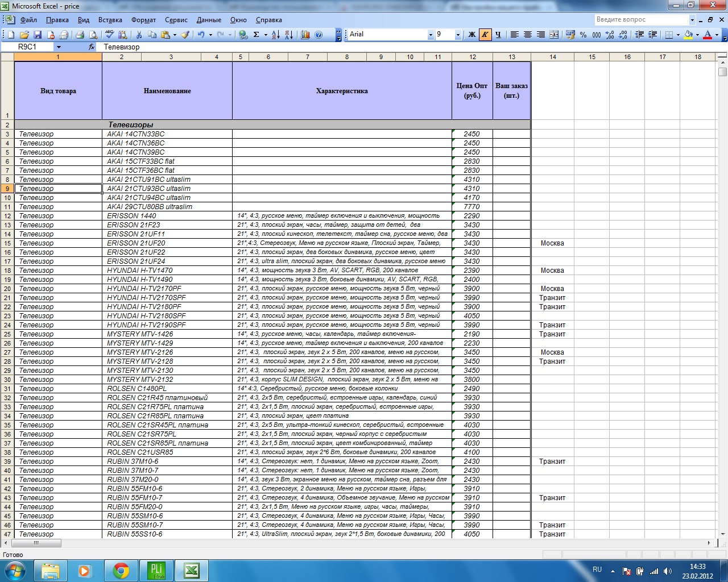
Task: Toggle underline (Ч) formatting
Action: click(x=498, y=35)
